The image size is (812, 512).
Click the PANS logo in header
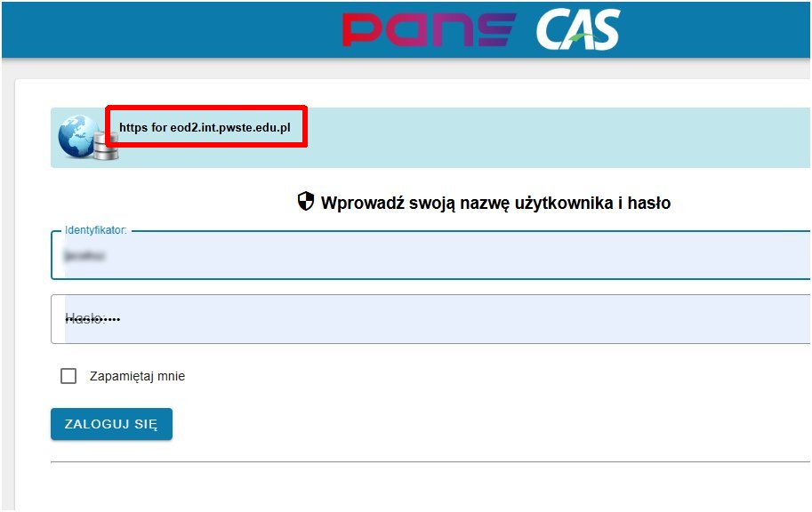(429, 30)
